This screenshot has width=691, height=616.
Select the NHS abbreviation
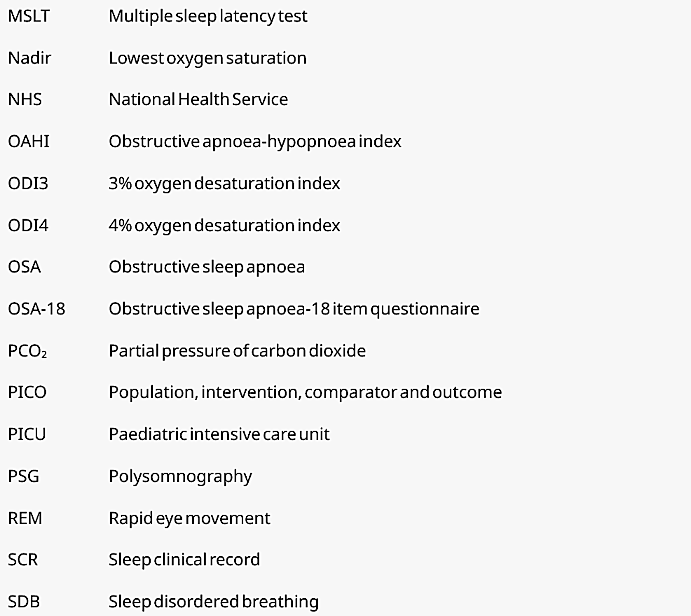pyautogui.click(x=25, y=100)
